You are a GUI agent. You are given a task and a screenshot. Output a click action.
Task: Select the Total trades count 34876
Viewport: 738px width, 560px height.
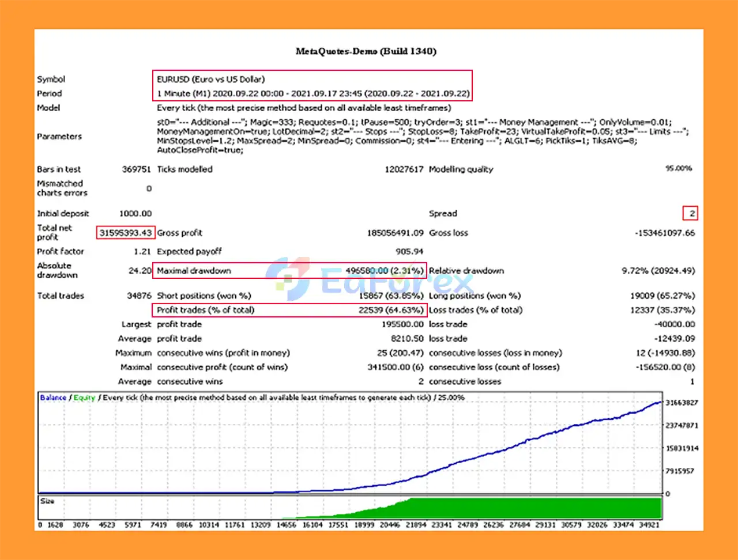139,296
